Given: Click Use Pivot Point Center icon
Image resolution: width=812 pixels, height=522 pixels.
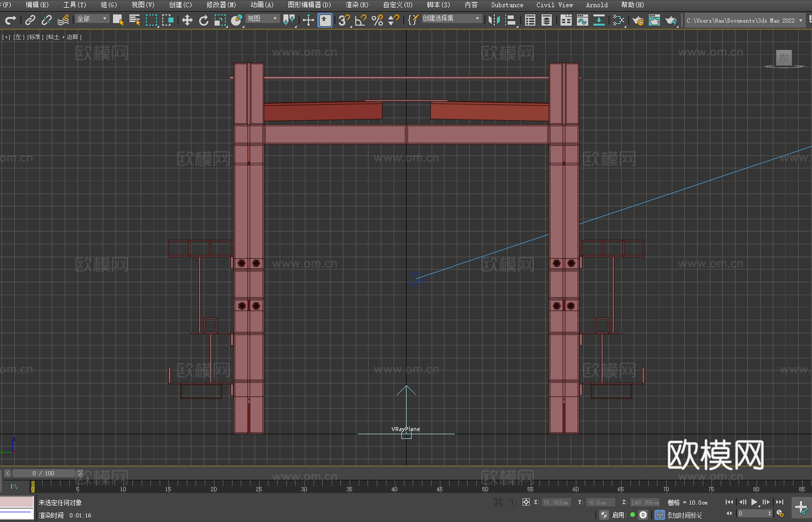Looking at the screenshot, I should 289,20.
